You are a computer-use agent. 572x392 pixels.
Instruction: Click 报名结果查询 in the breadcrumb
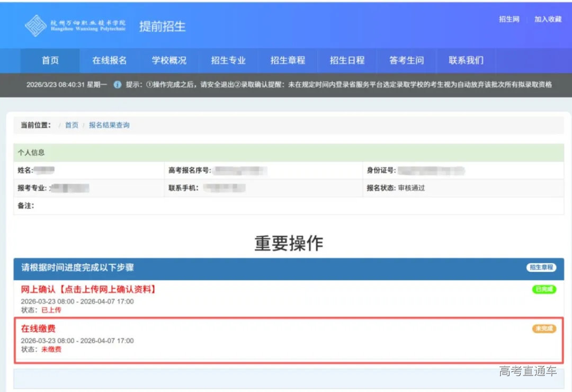pyautogui.click(x=109, y=126)
